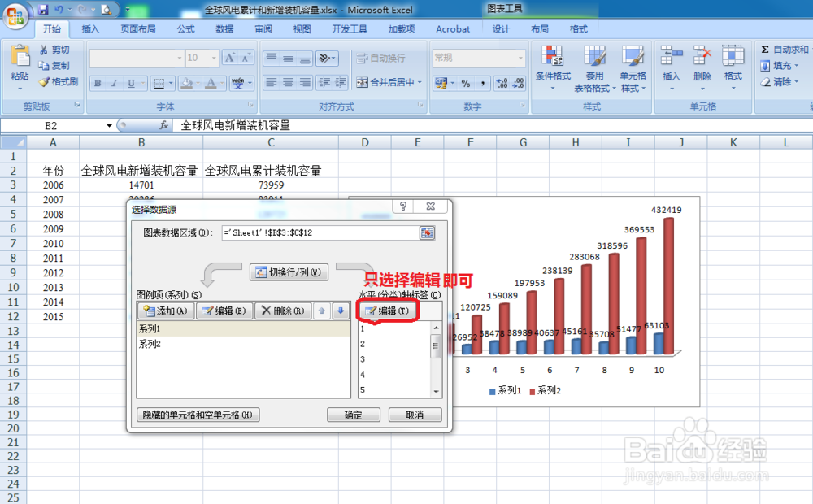Apply percent style
Screen dimensions: 813x504
466,83
